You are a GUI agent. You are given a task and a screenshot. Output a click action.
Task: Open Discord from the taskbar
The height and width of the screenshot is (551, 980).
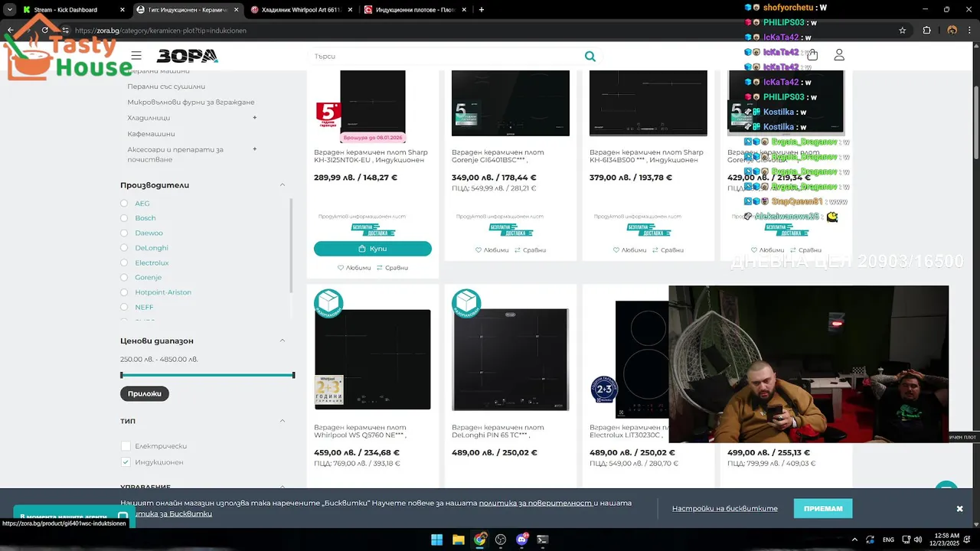(x=522, y=540)
